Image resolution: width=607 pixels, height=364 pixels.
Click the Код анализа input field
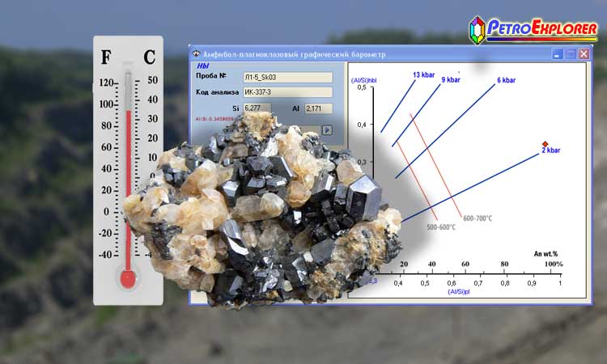tap(287, 92)
